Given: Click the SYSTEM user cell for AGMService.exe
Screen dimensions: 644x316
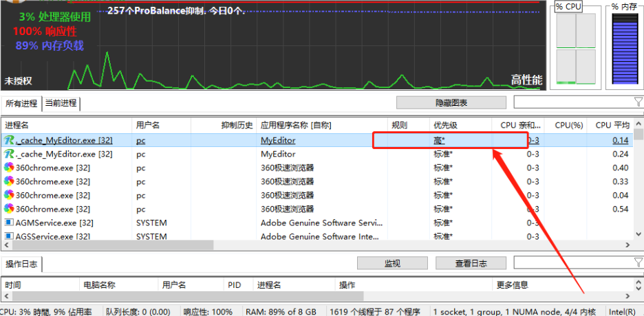Looking at the screenshot, I should point(151,223).
